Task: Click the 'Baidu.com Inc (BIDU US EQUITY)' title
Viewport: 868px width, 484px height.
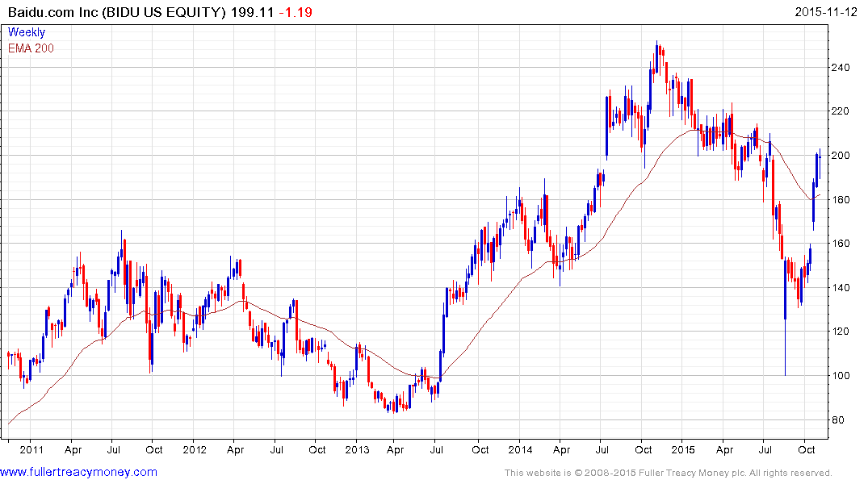Action: [117, 12]
